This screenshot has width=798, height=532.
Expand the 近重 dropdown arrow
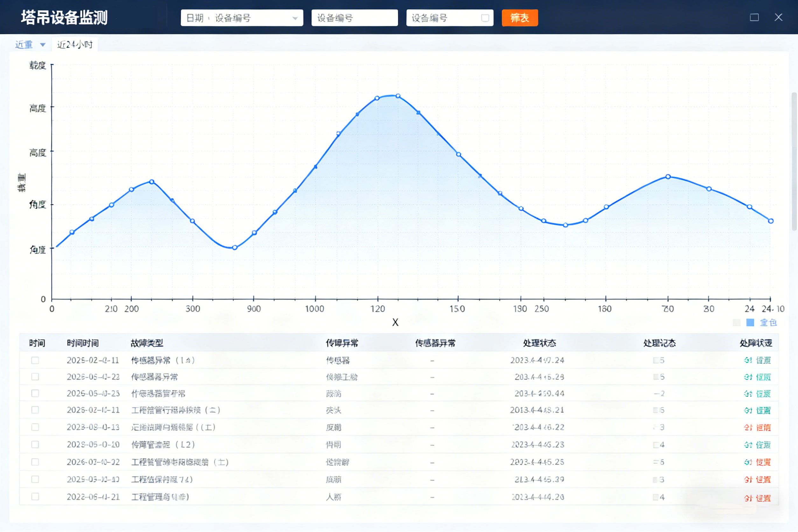coord(43,45)
